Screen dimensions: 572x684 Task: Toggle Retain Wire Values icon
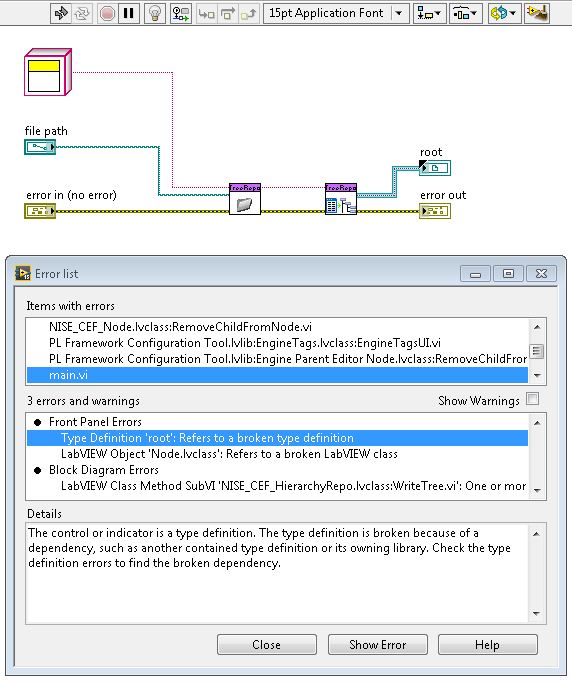pyautogui.click(x=181, y=14)
